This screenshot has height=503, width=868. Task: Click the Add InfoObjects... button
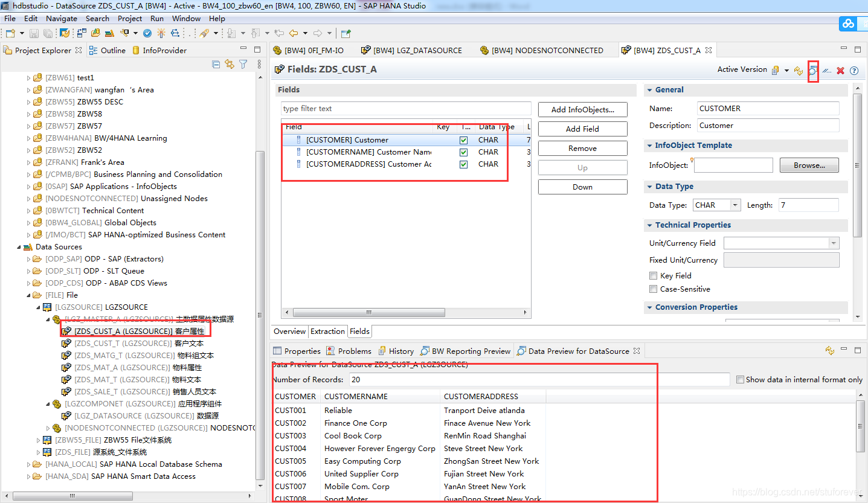(x=582, y=109)
